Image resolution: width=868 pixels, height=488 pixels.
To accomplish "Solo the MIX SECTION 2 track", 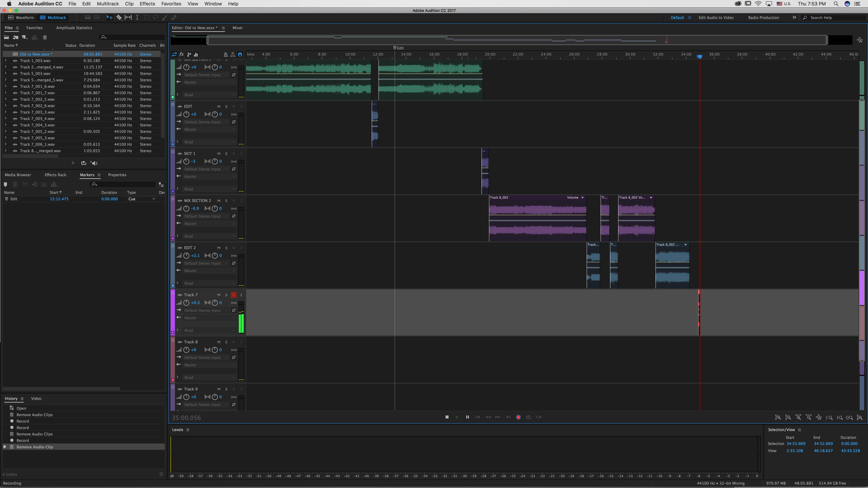I will click(226, 201).
